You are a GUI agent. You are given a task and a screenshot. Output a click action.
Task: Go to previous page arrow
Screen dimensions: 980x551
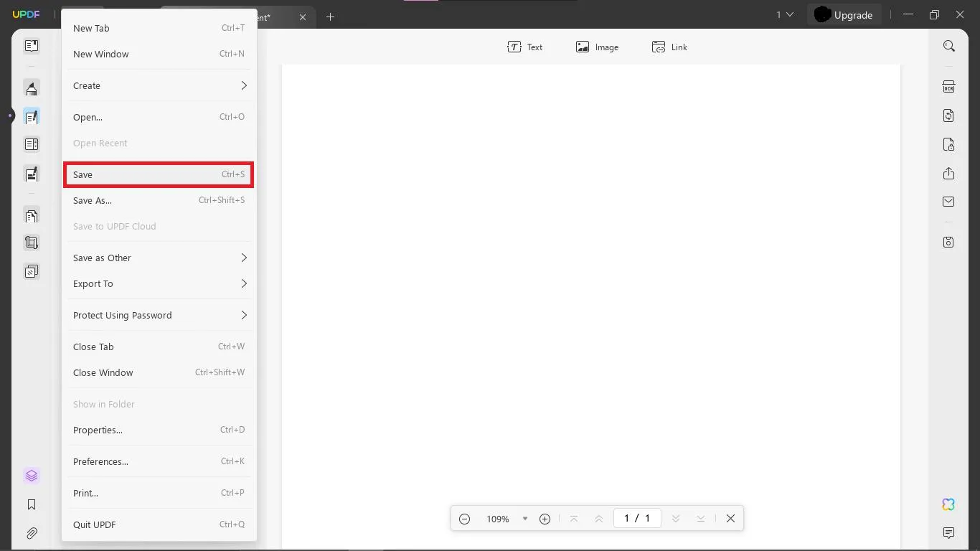(x=598, y=519)
